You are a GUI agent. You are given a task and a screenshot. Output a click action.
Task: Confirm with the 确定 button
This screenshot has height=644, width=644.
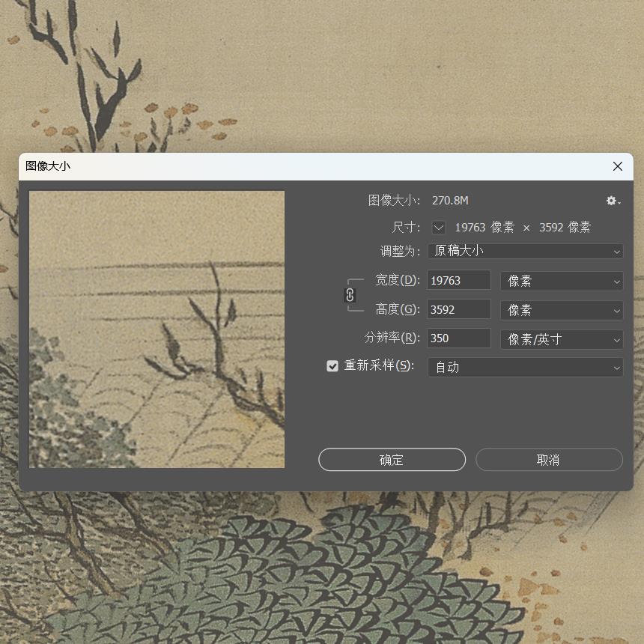[392, 460]
